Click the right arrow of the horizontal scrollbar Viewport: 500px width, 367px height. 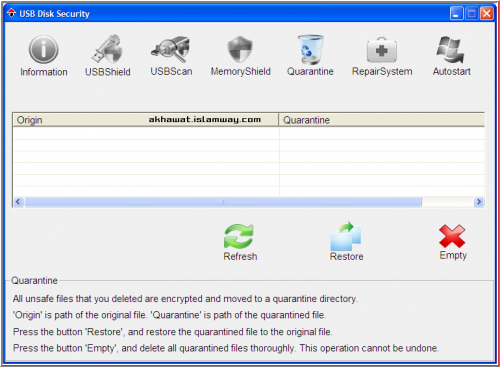pyautogui.click(x=479, y=202)
